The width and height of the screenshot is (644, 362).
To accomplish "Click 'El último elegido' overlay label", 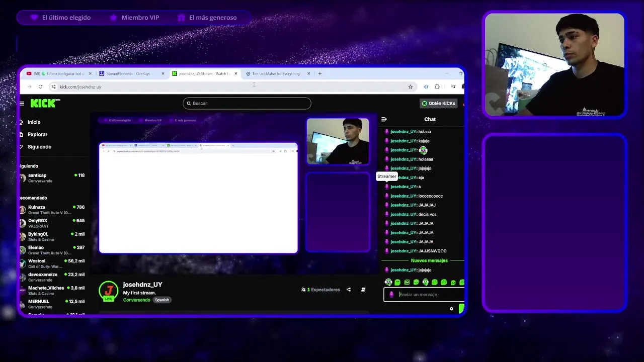I will click(66, 18).
